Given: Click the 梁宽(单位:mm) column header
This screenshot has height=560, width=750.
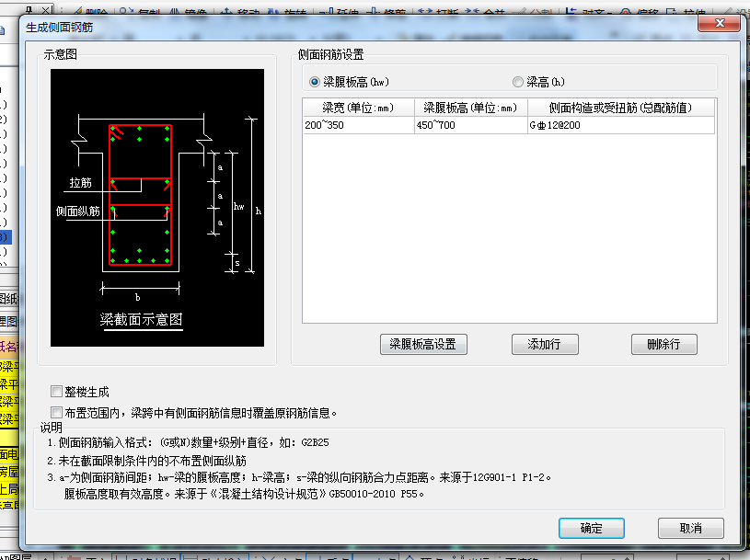Looking at the screenshot, I should coord(358,108).
